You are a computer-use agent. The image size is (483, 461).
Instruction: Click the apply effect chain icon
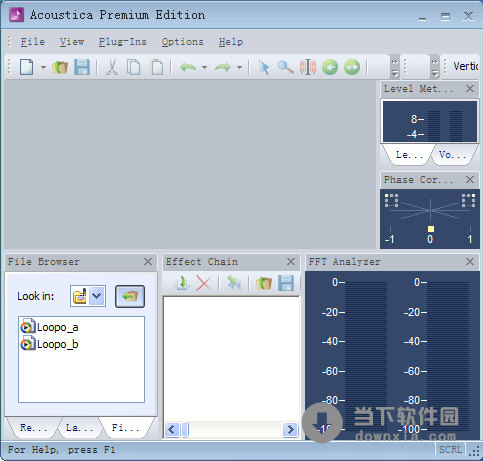coord(234,283)
